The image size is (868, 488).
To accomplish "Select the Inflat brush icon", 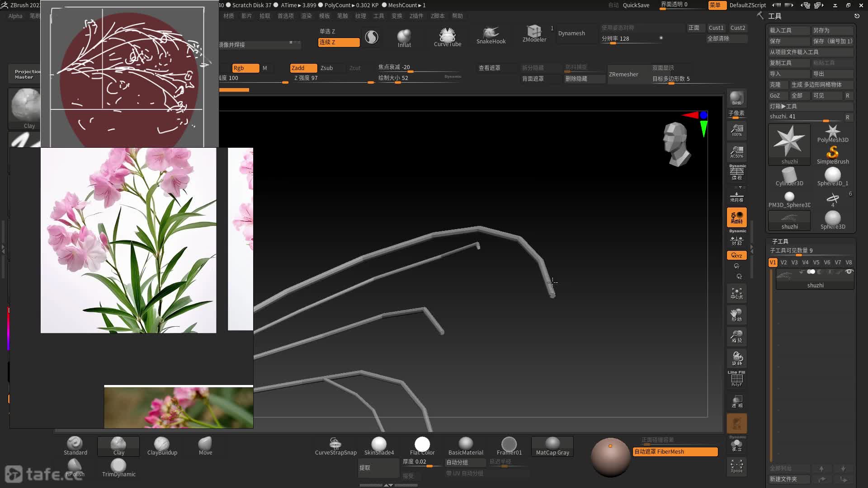I will tap(404, 38).
